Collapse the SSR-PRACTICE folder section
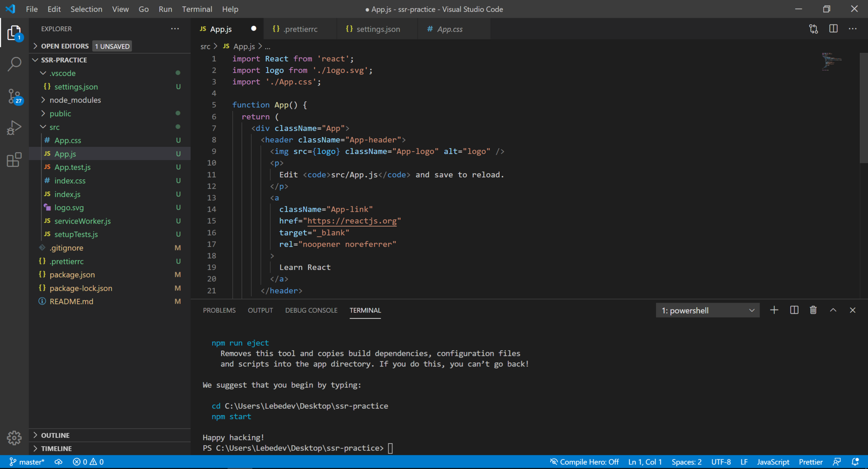The height and width of the screenshot is (469, 868). [110, 60]
